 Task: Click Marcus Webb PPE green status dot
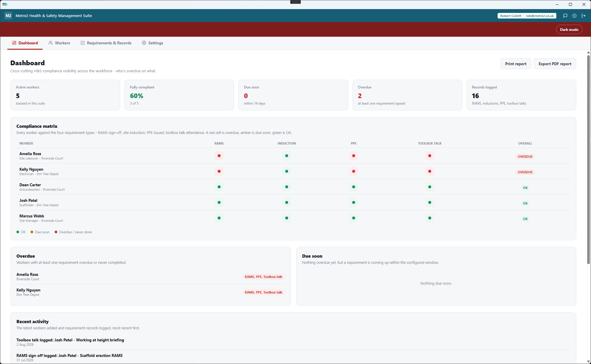click(x=354, y=218)
